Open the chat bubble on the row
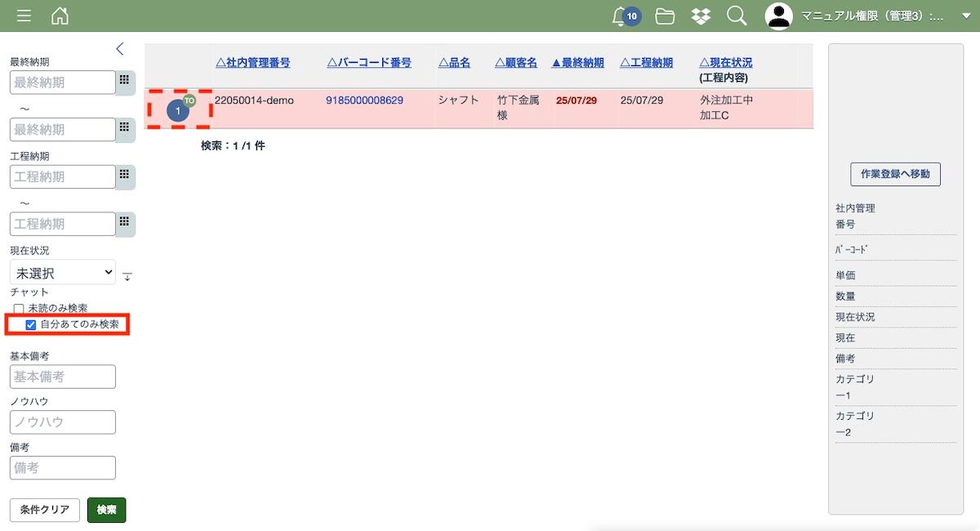 click(178, 110)
